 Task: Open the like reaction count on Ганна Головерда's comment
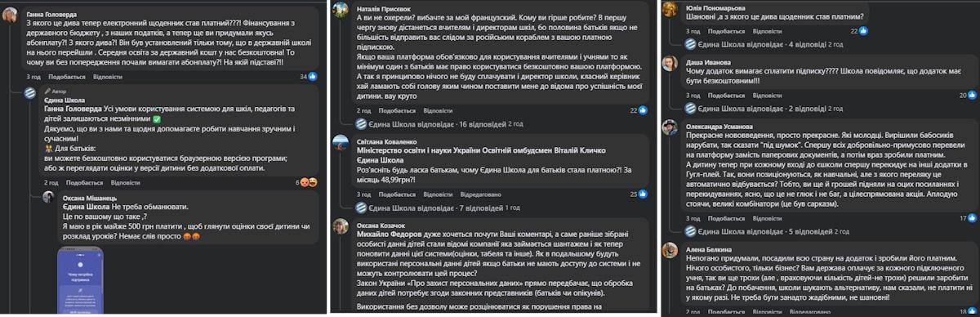coord(307,76)
